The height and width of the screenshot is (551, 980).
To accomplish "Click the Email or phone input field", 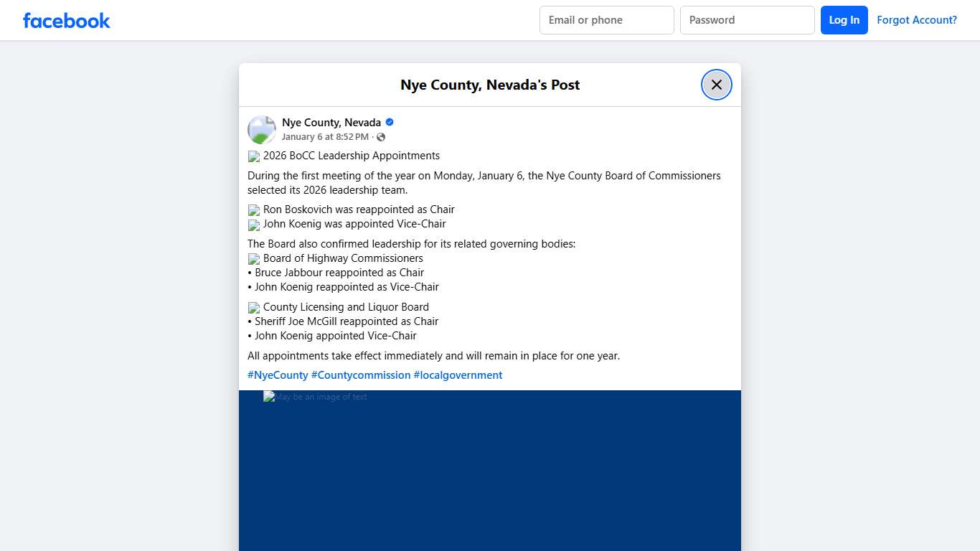I will tap(606, 20).
